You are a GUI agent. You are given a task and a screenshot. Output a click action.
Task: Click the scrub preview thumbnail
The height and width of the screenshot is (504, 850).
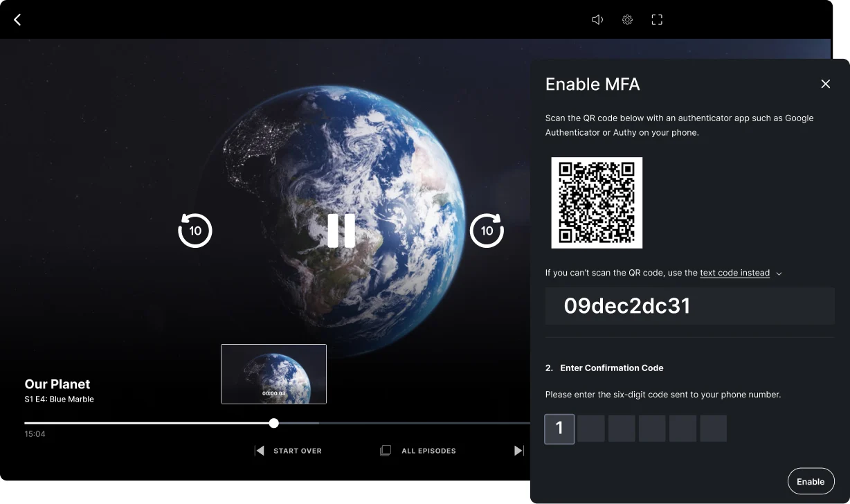click(273, 374)
